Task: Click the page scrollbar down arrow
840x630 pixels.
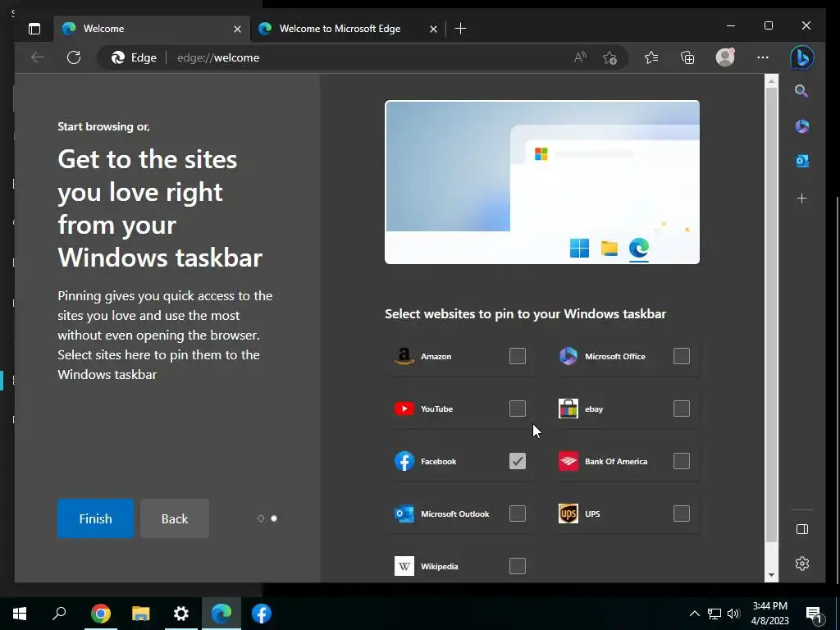Action: tap(771, 575)
